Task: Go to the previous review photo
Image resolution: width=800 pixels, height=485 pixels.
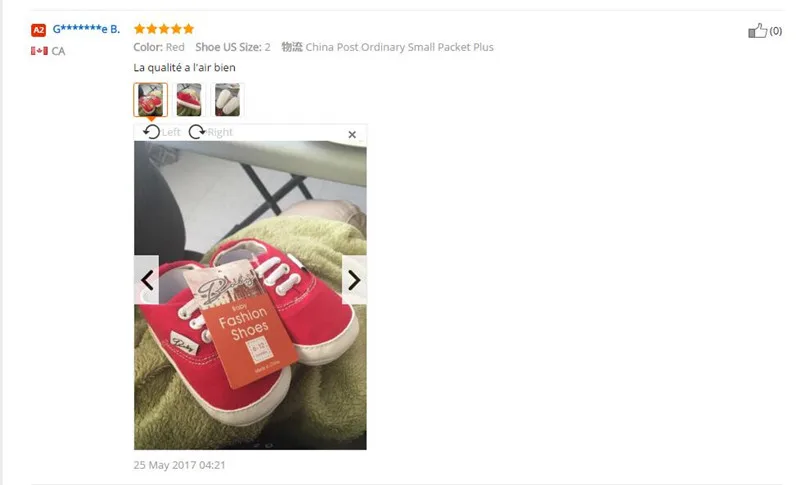Action: tap(146, 280)
